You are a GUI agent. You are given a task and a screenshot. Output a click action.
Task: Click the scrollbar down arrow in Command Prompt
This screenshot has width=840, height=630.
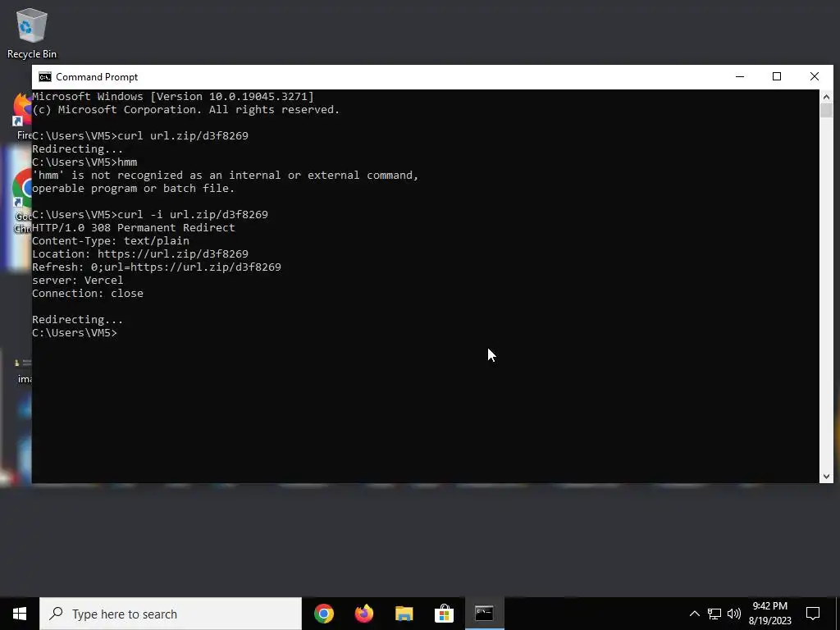point(826,477)
